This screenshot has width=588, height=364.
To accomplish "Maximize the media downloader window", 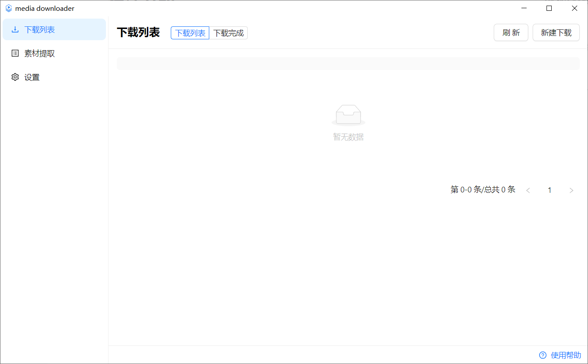I will click(x=549, y=8).
